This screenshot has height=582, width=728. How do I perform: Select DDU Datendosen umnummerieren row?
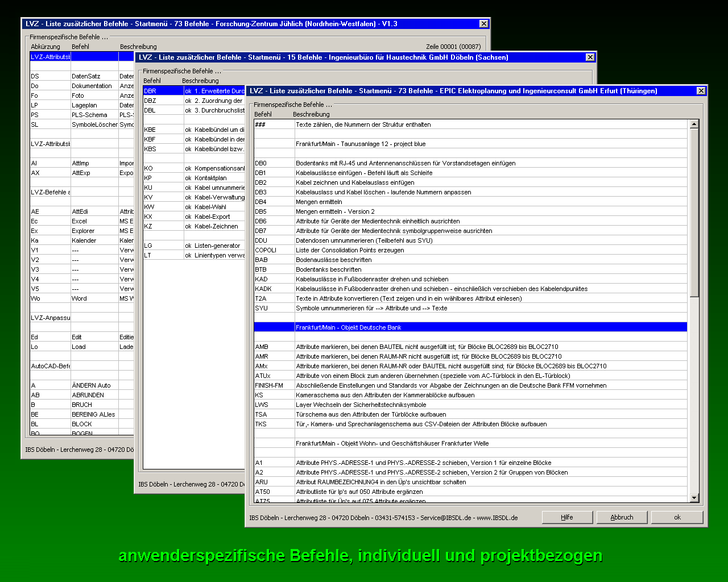pyautogui.click(x=470, y=240)
